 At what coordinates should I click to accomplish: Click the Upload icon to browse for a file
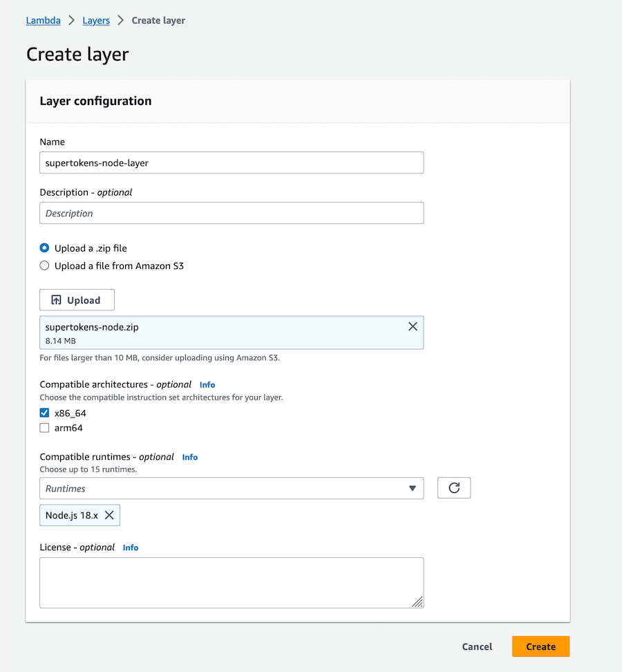[76, 299]
